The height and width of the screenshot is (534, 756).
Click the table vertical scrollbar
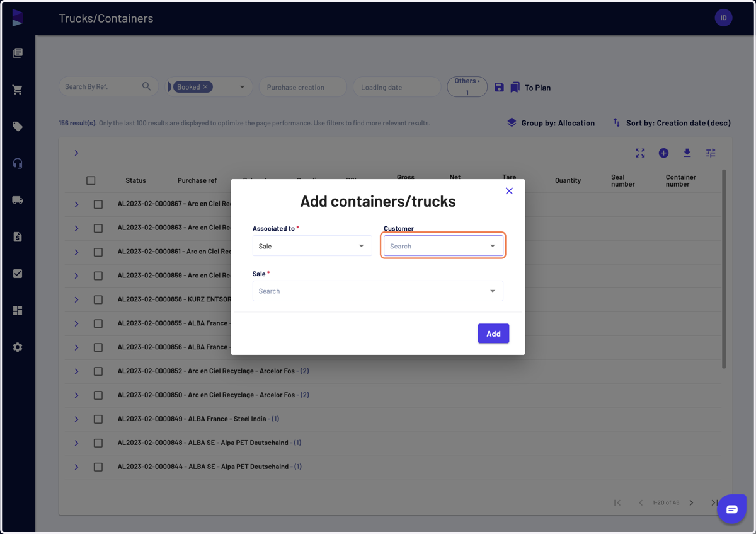[x=724, y=269]
